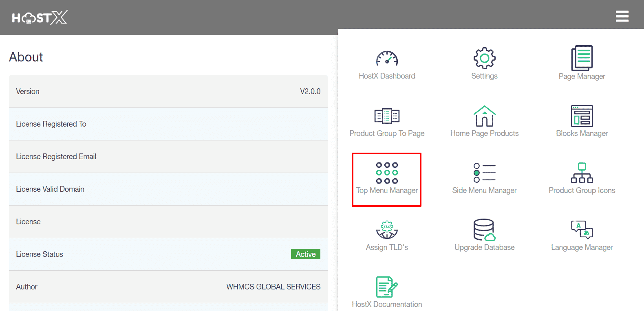Open the Language Manager icon
This screenshot has height=311, width=644.
pos(582,230)
